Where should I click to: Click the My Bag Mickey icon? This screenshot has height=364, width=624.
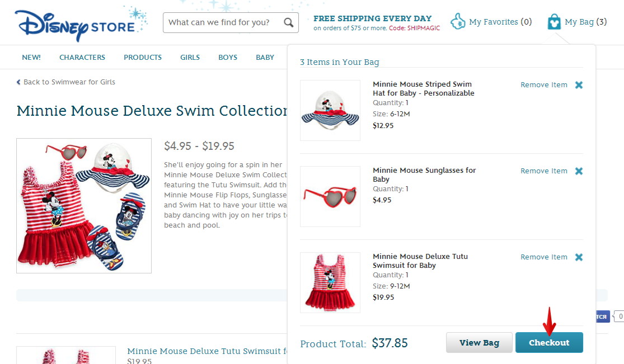553,22
